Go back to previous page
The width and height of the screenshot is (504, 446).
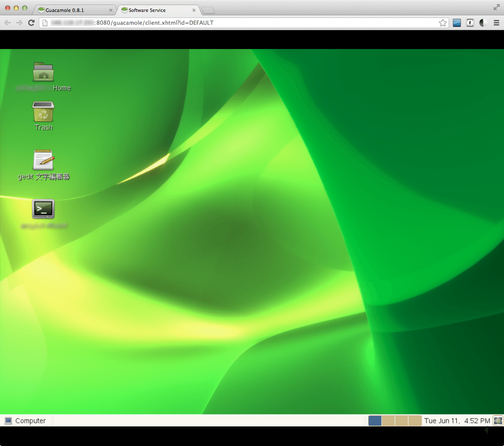[x=8, y=23]
